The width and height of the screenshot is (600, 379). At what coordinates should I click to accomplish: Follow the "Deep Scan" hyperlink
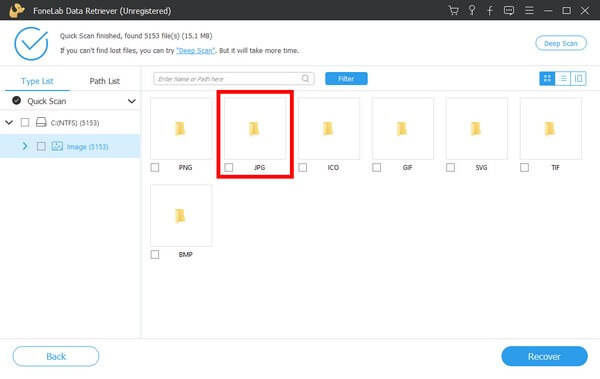(x=196, y=51)
